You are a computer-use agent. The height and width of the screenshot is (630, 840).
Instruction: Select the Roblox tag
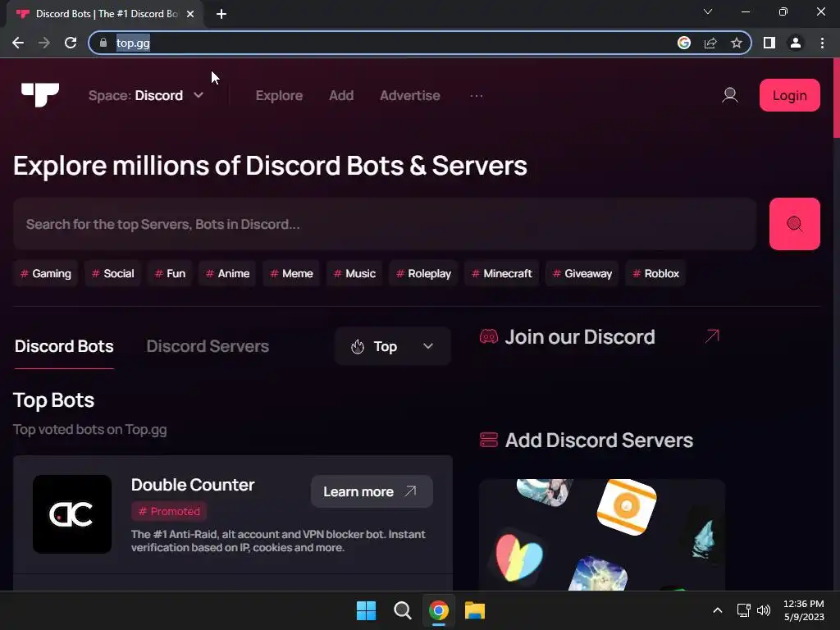pos(655,273)
